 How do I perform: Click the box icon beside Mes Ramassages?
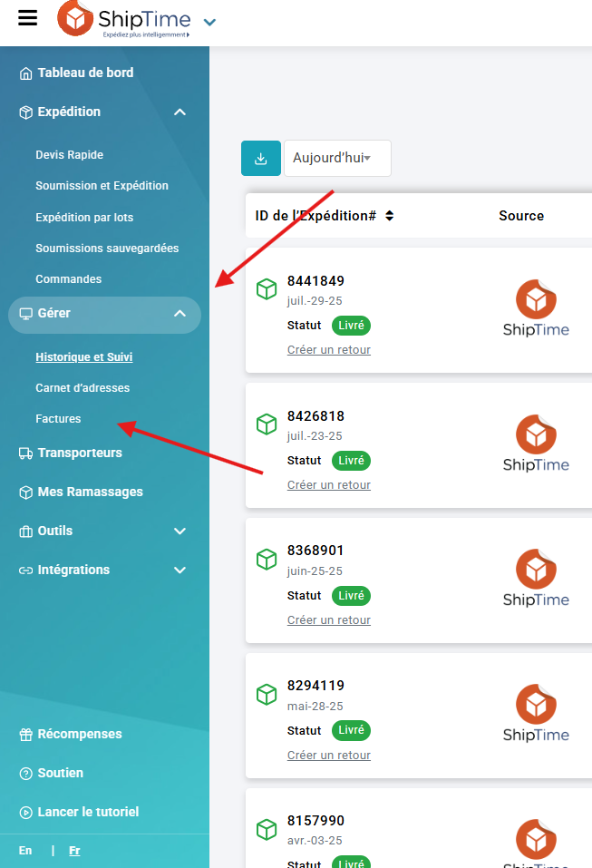coord(25,493)
